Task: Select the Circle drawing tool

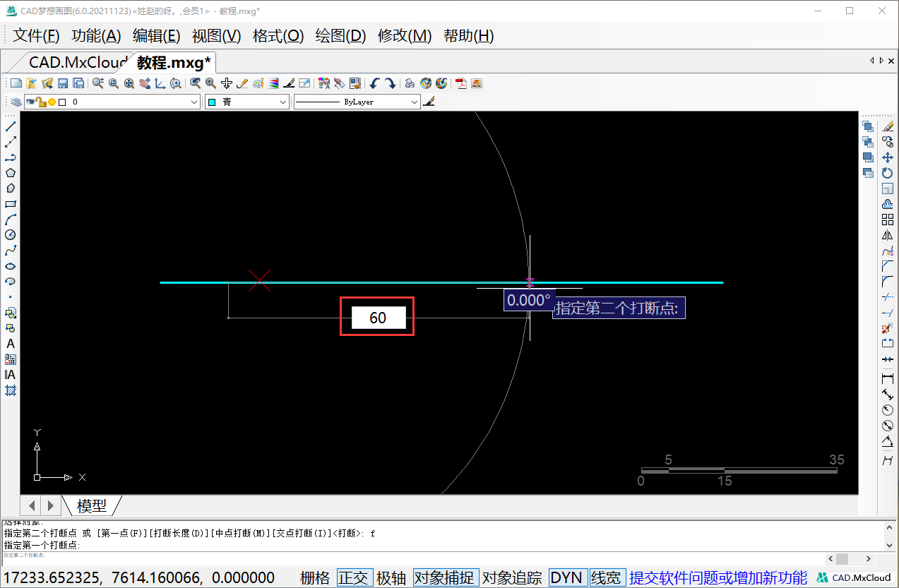Action: pos(11,235)
